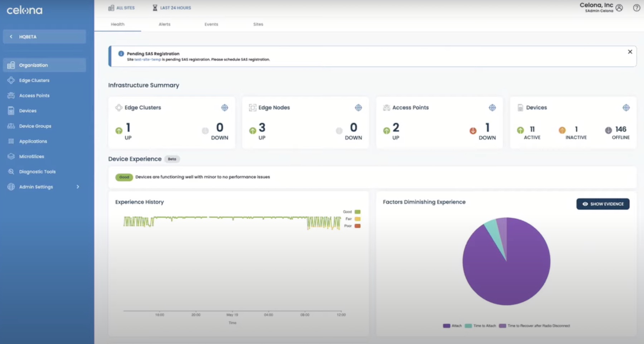Click the Edge Nodes card title
Viewport: 644px width, 344px height.
coord(274,108)
